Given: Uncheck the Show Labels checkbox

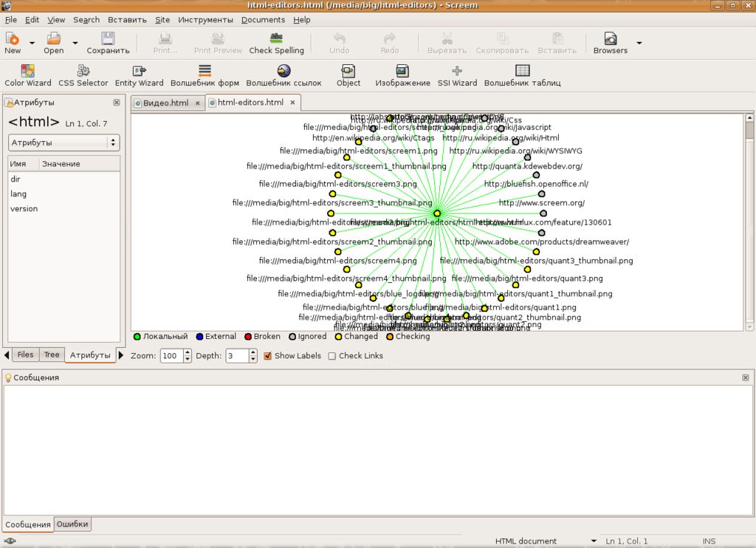Looking at the screenshot, I should pyautogui.click(x=267, y=356).
